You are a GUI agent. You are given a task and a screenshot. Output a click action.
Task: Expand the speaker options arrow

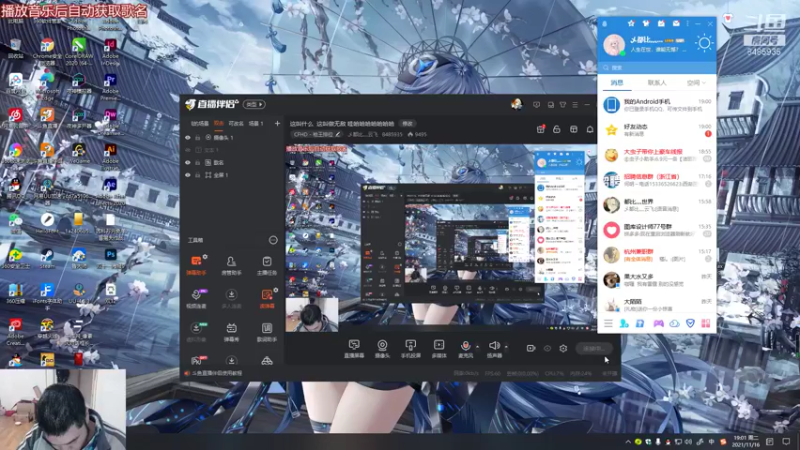506,347
